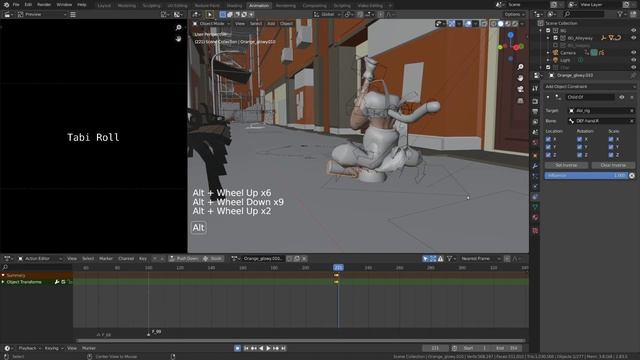This screenshot has height=360, width=640.
Task: Open the Output properties tab
Action: point(535,111)
